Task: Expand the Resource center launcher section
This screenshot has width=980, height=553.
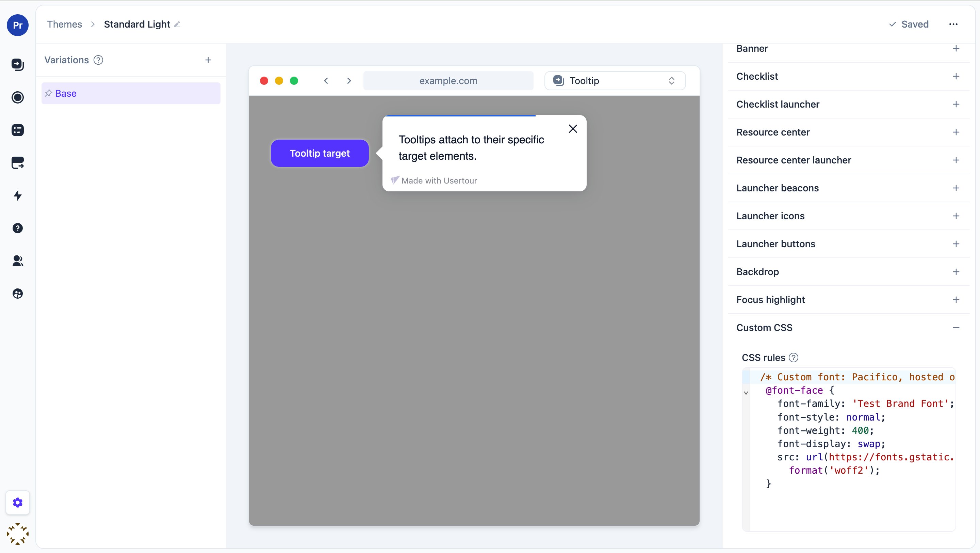Action: pyautogui.click(x=848, y=160)
